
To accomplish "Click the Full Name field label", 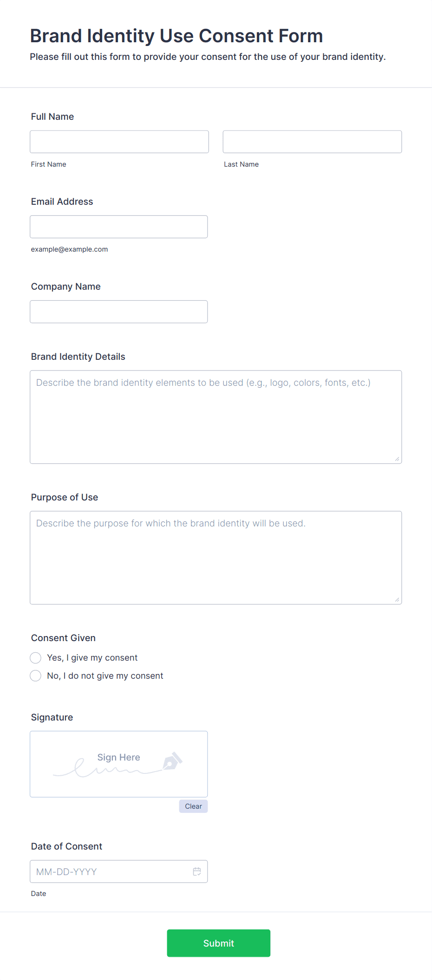I will point(52,117).
